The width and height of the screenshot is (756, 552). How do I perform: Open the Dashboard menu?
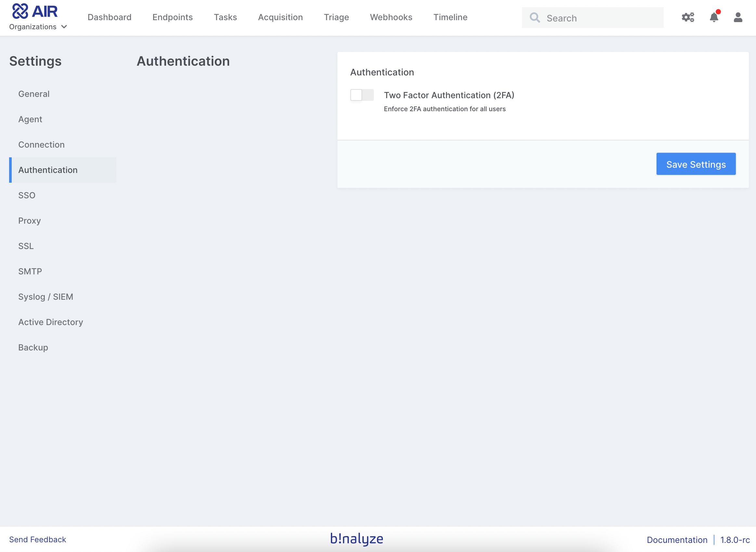tap(109, 17)
